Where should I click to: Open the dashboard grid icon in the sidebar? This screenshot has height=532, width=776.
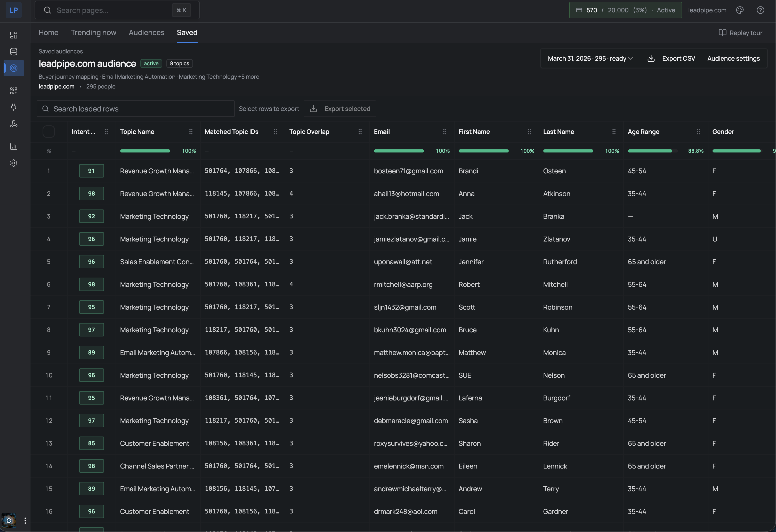pyautogui.click(x=14, y=35)
